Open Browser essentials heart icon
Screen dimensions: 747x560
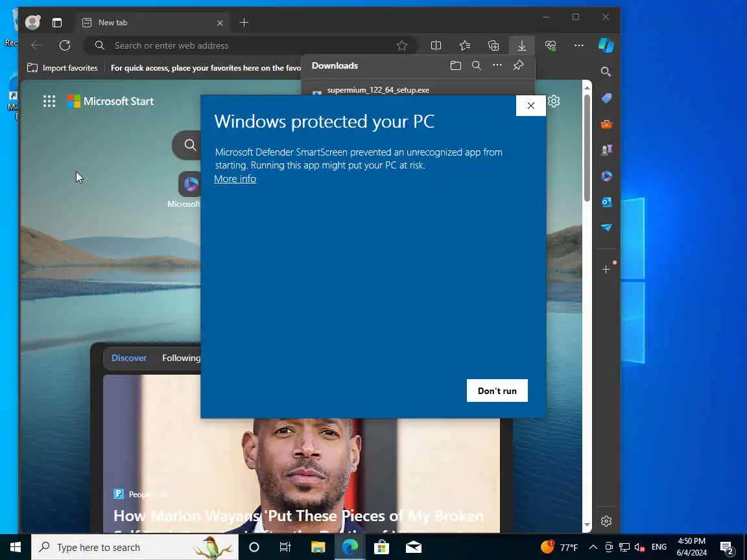551,45
